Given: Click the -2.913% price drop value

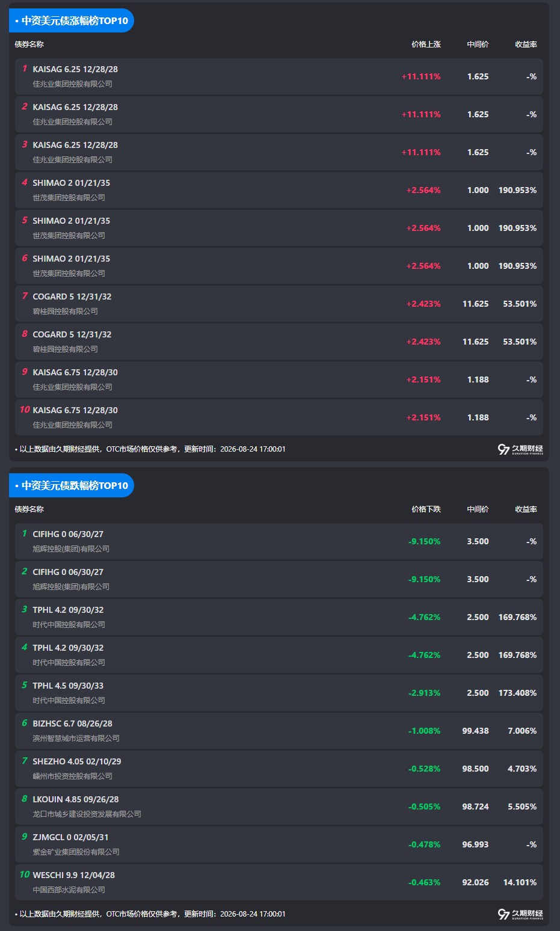Looking at the screenshot, I should pos(424,693).
